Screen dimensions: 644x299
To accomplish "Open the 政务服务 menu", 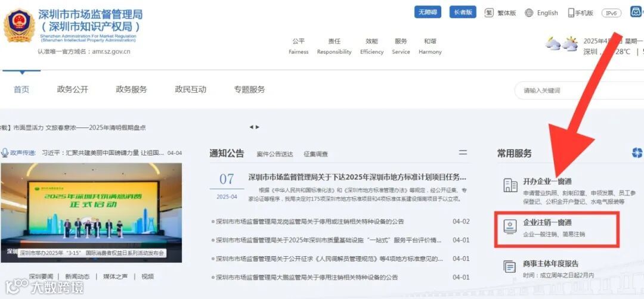I will click(131, 89).
